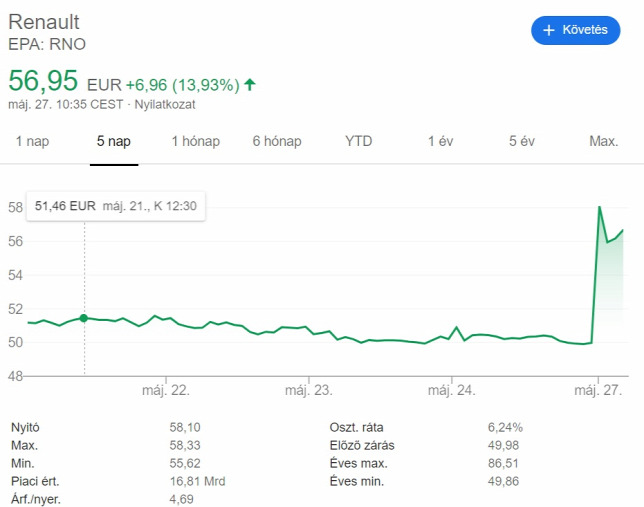Show the Max. time range
The image size is (644, 507).
click(x=603, y=141)
